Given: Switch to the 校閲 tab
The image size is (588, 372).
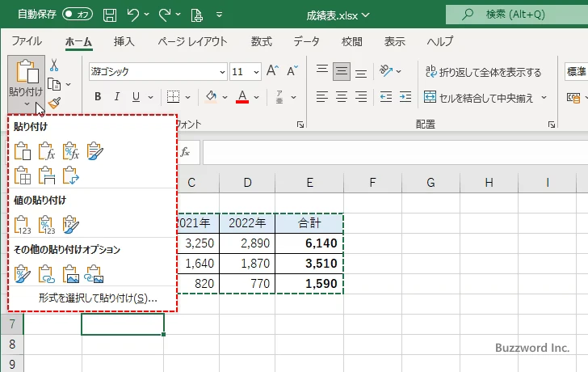Looking at the screenshot, I should [352, 41].
